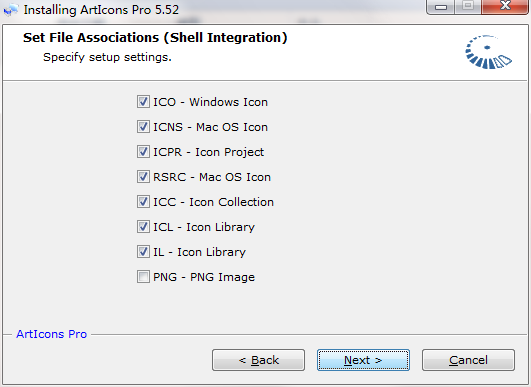Cancel the ArtIcons Pro installation
Image resolution: width=531 pixels, height=387 pixels.
coord(468,360)
